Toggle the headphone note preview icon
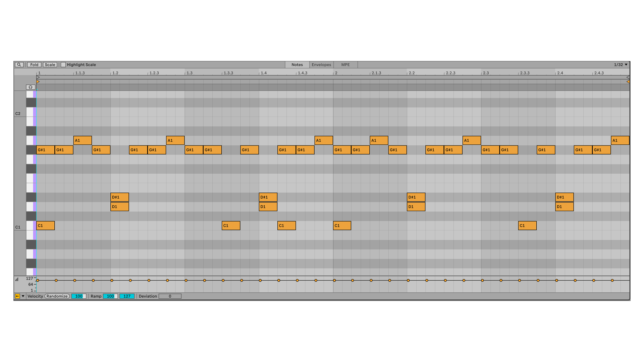The height and width of the screenshot is (362, 644). pyautogui.click(x=31, y=87)
